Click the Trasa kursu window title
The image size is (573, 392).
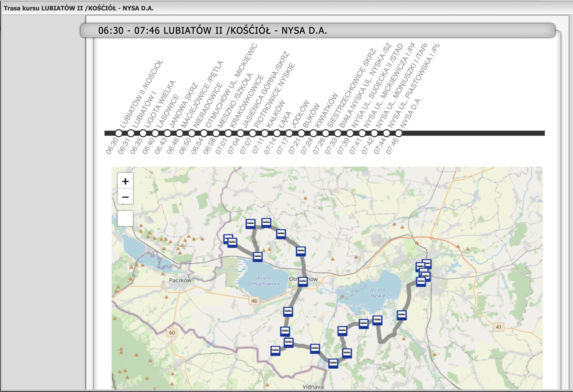79,8
